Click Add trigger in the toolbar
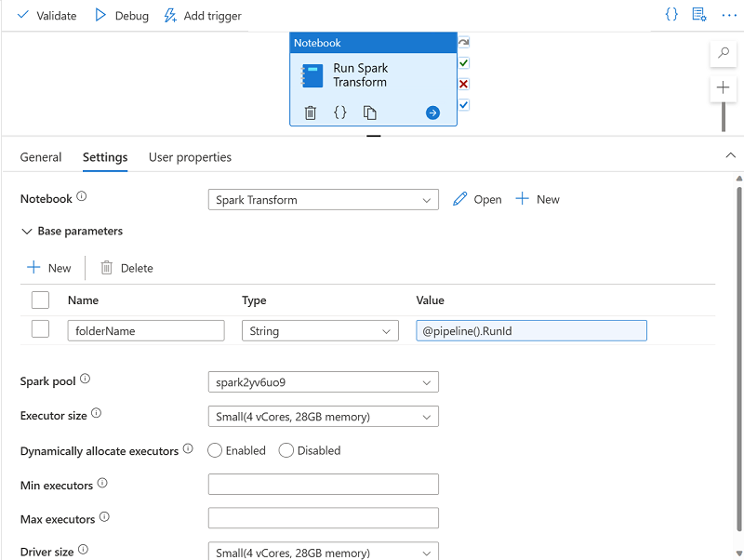Screen dimensions: 744x560 (203, 16)
